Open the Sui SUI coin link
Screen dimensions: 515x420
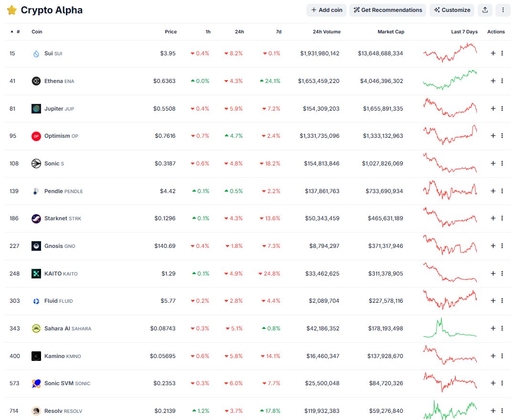click(x=53, y=53)
